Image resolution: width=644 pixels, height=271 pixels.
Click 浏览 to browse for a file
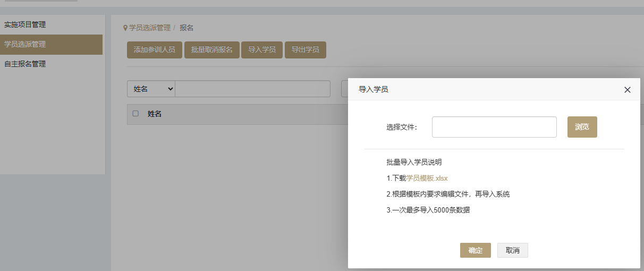(582, 127)
